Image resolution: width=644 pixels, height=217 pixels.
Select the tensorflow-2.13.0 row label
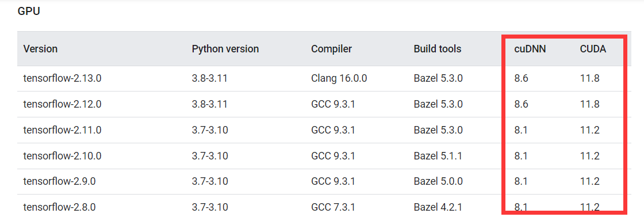(63, 78)
